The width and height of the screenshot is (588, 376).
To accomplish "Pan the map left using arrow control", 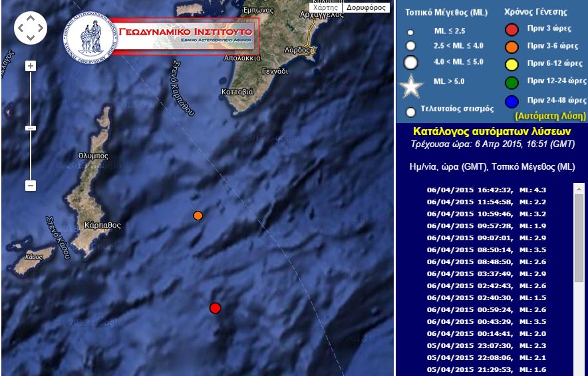I will 20,28.
